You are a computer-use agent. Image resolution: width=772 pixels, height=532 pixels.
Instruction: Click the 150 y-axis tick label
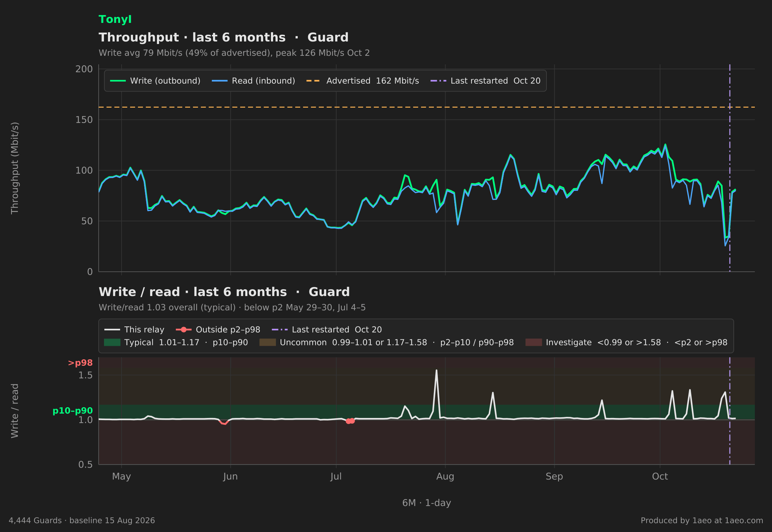84,120
